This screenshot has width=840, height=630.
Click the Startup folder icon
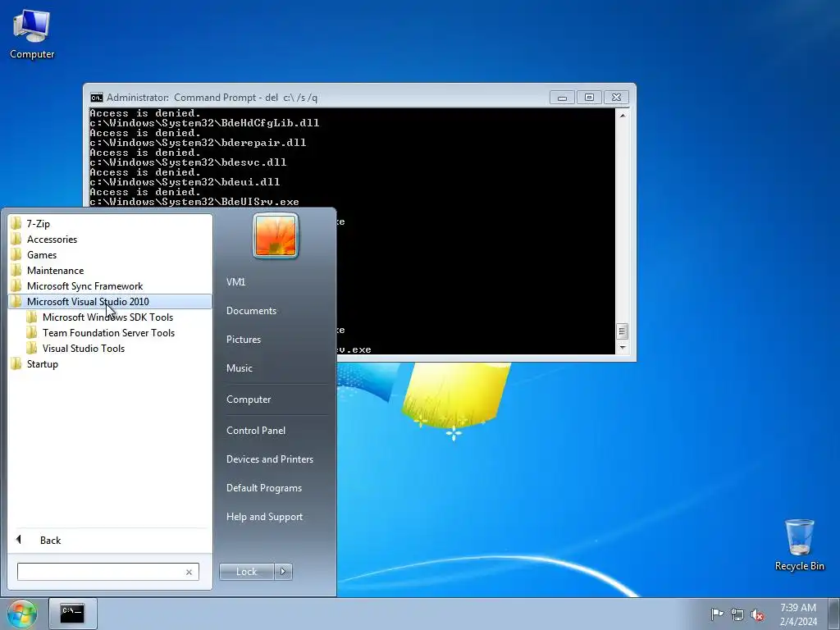coord(16,363)
